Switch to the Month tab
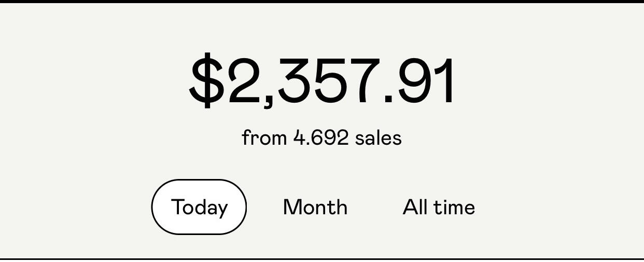 click(315, 207)
